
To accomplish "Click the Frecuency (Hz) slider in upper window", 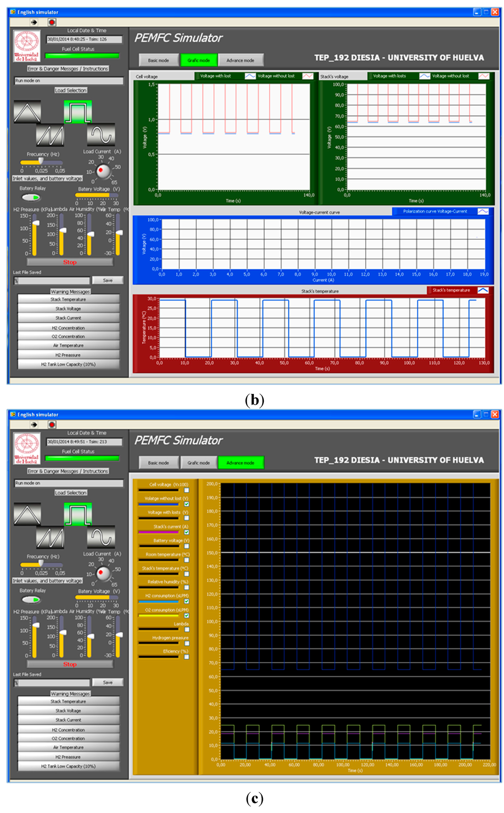I will (x=41, y=162).
